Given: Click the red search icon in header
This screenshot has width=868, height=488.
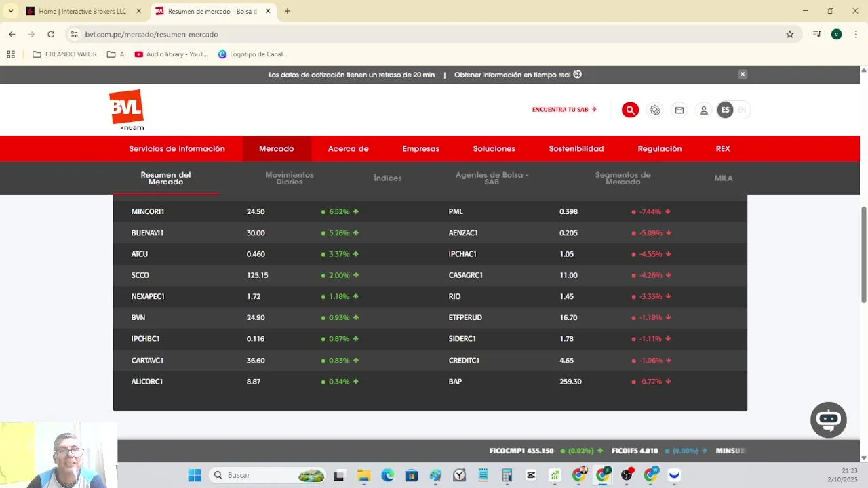Looking at the screenshot, I should click(x=630, y=110).
